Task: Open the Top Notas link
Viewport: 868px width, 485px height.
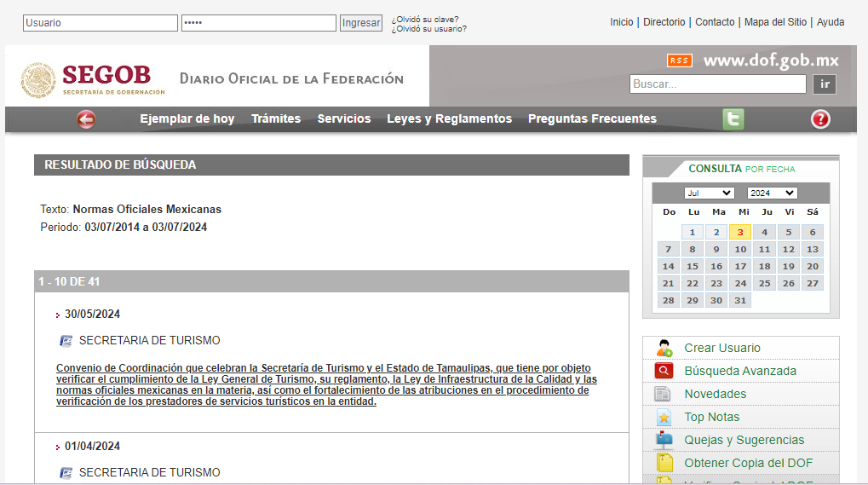Action: 712,417
